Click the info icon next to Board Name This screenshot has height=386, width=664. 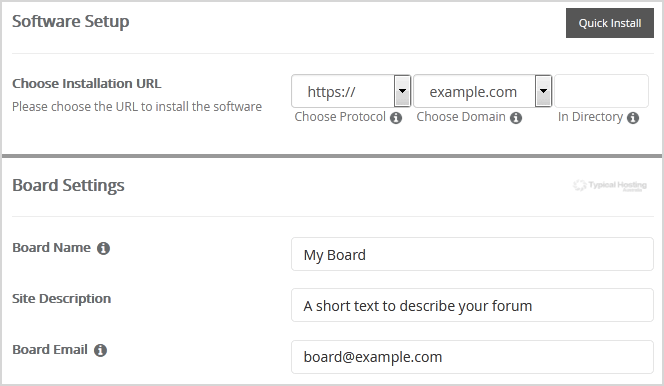[103, 248]
